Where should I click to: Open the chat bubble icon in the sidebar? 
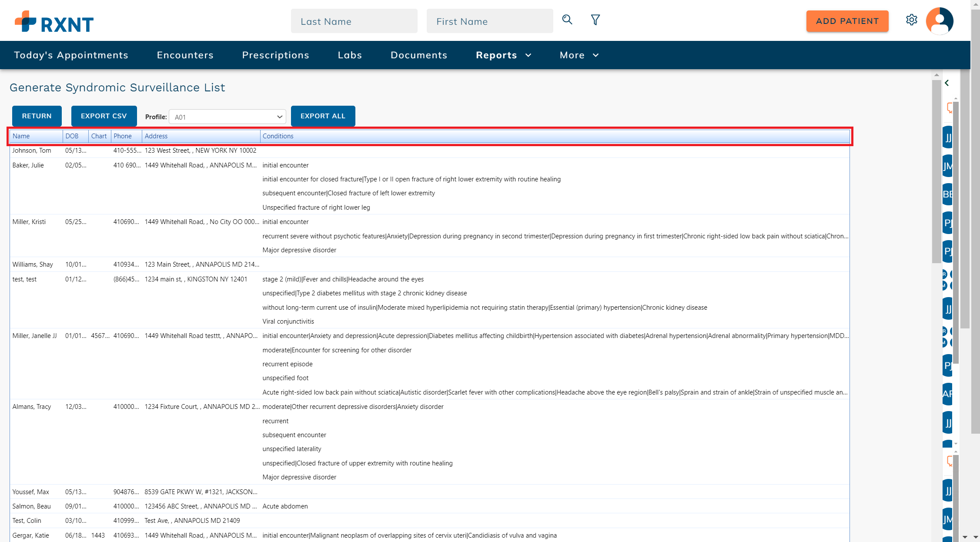click(949, 108)
